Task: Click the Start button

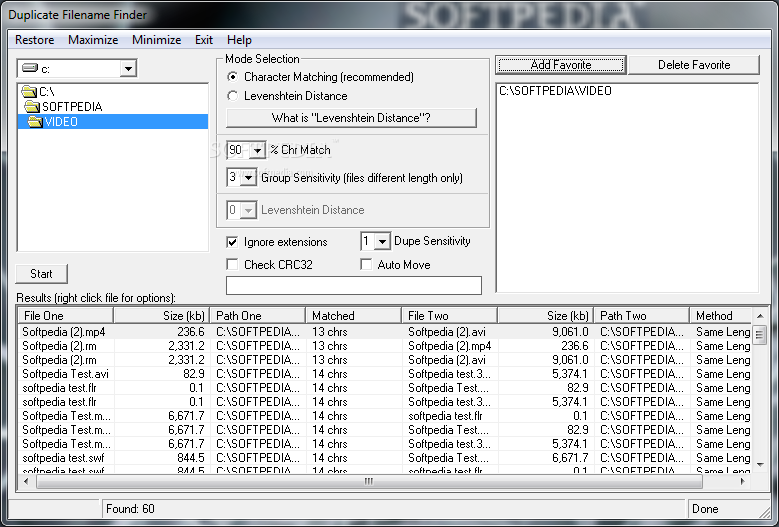Action: (41, 274)
